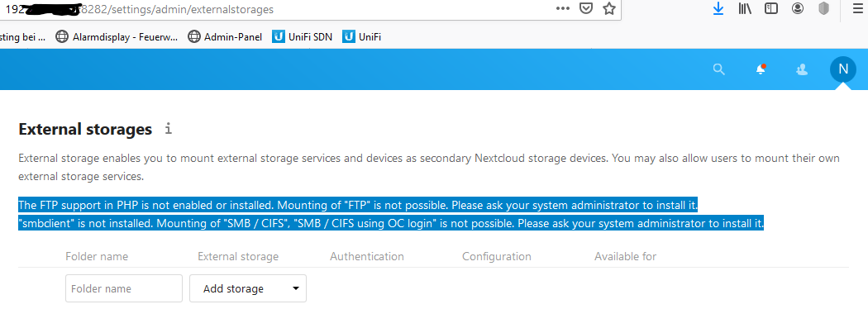This screenshot has height=309, width=868.
Task: Click the shield extension icon
Action: [x=823, y=9]
